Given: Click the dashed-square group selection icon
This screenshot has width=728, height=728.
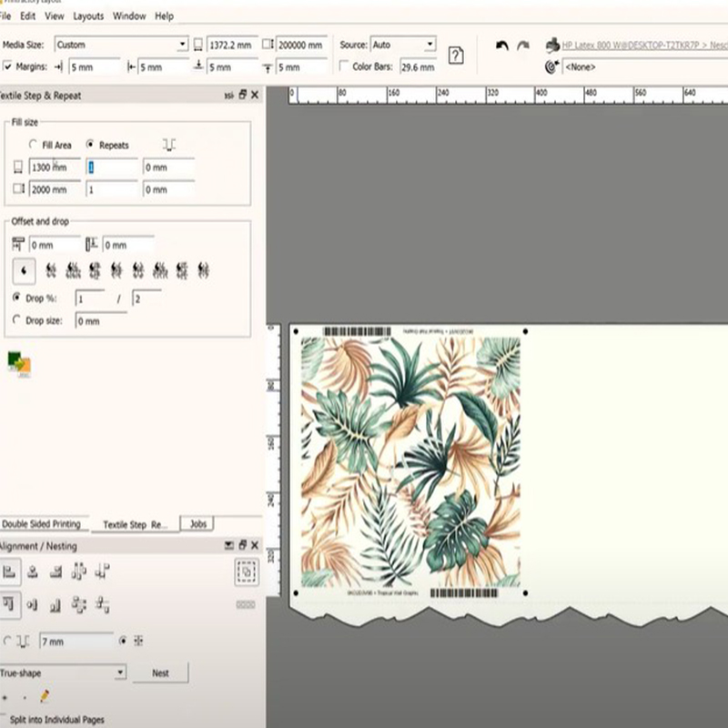Looking at the screenshot, I should [x=247, y=572].
